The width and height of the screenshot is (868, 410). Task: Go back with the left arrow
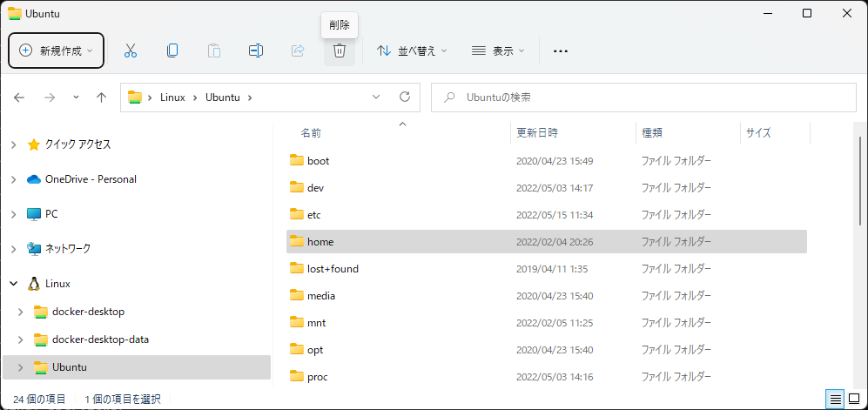pyautogui.click(x=19, y=97)
